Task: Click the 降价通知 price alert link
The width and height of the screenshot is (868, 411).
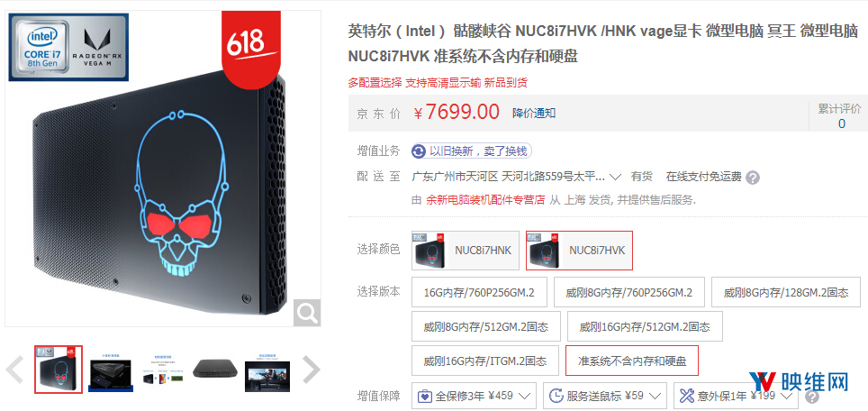Action: click(534, 114)
